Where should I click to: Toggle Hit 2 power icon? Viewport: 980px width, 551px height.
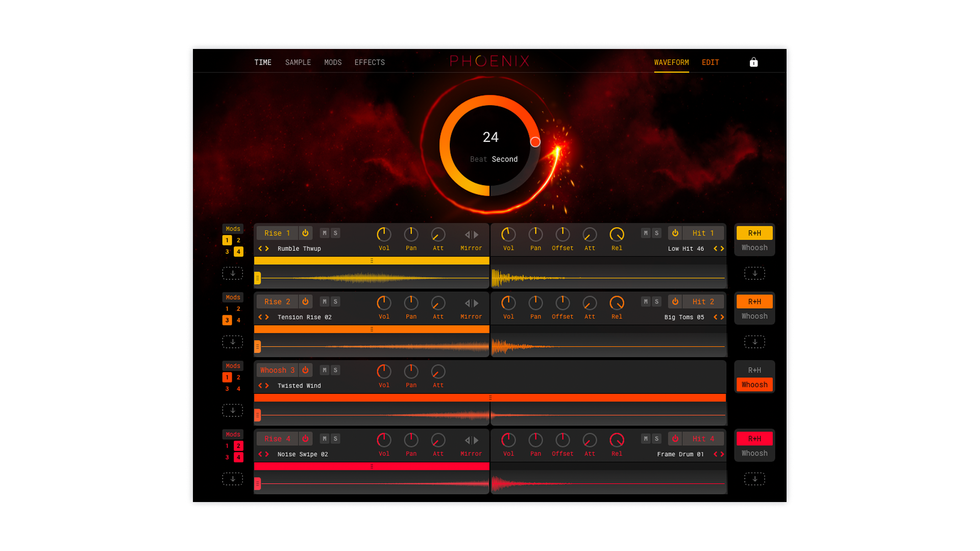coord(675,302)
